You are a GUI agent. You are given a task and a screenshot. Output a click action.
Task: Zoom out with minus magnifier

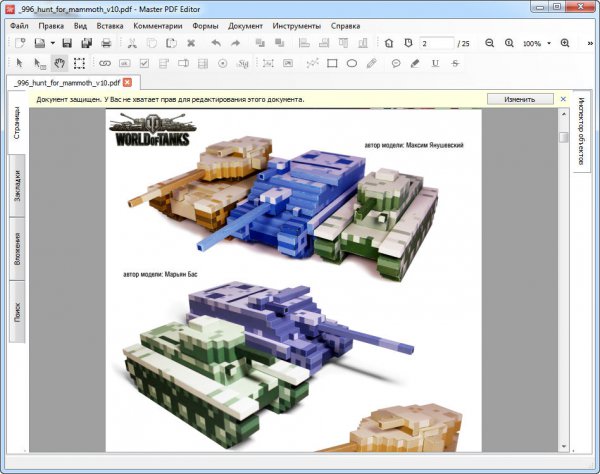(489, 43)
